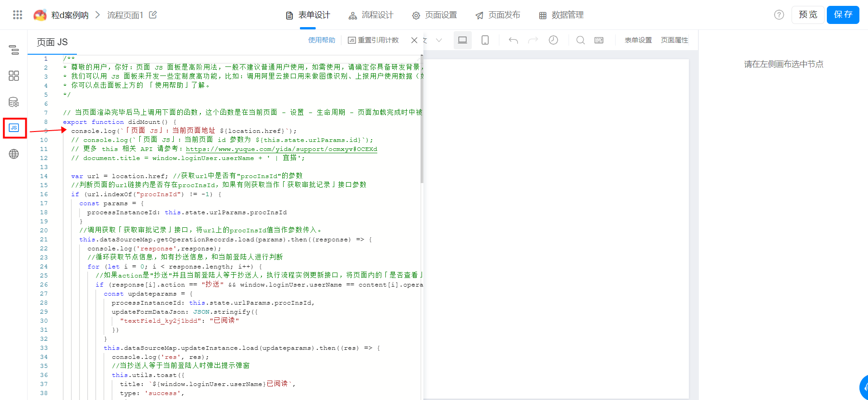Viewport: 868px width, 400px height.
Task: Switch to the 表单设计 tab
Action: (308, 15)
